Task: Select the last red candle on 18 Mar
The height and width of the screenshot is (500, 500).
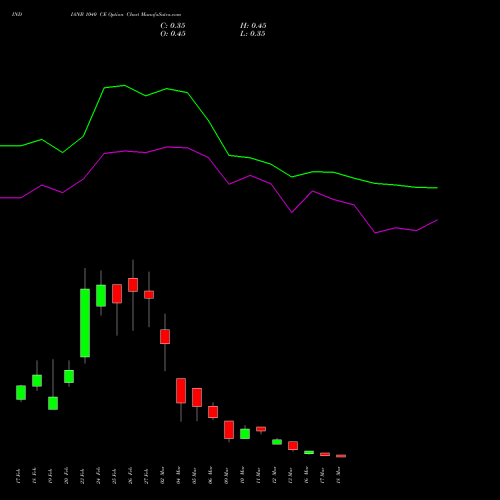Action: pos(341,456)
